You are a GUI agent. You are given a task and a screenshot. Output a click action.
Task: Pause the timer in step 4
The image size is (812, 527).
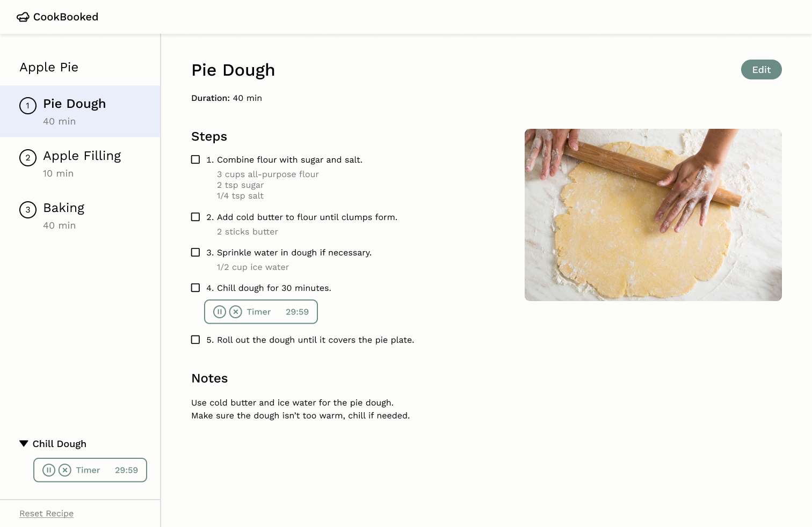[x=220, y=312]
